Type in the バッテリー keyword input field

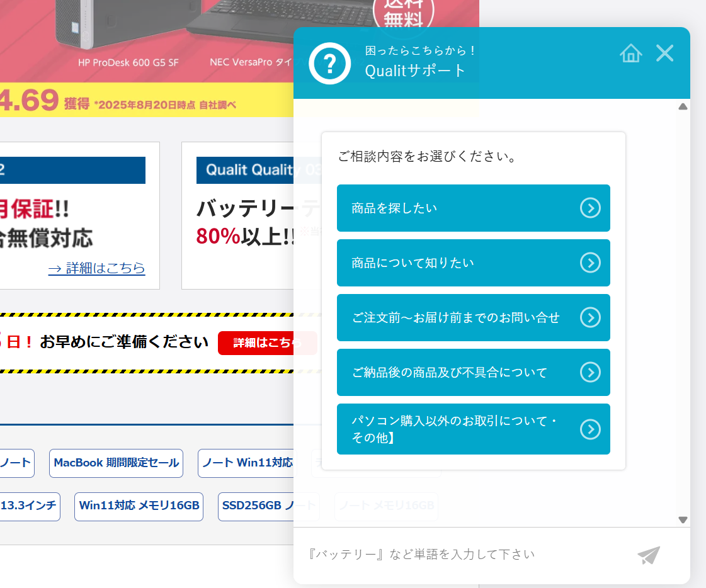tap(466, 555)
